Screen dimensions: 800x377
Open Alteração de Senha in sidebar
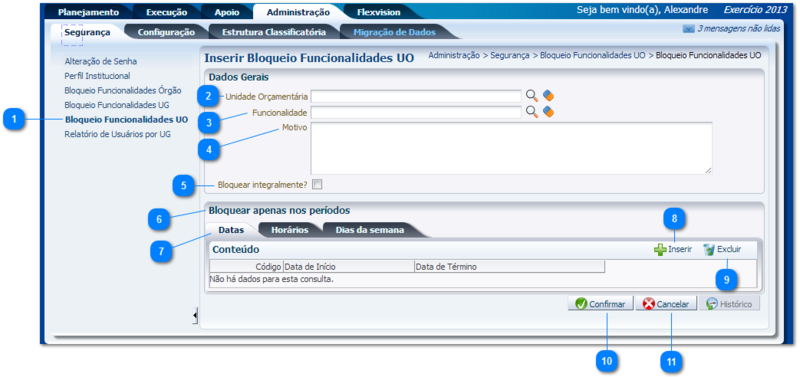point(101,61)
